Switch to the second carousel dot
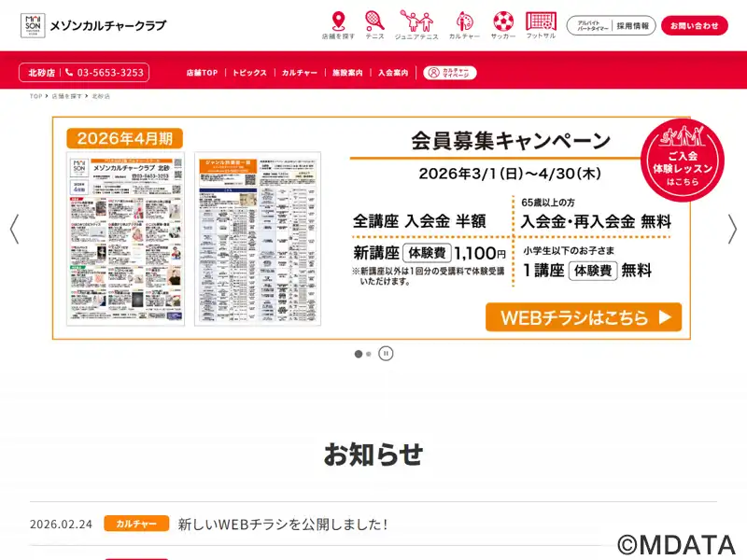Image resolution: width=747 pixels, height=560 pixels. (369, 354)
